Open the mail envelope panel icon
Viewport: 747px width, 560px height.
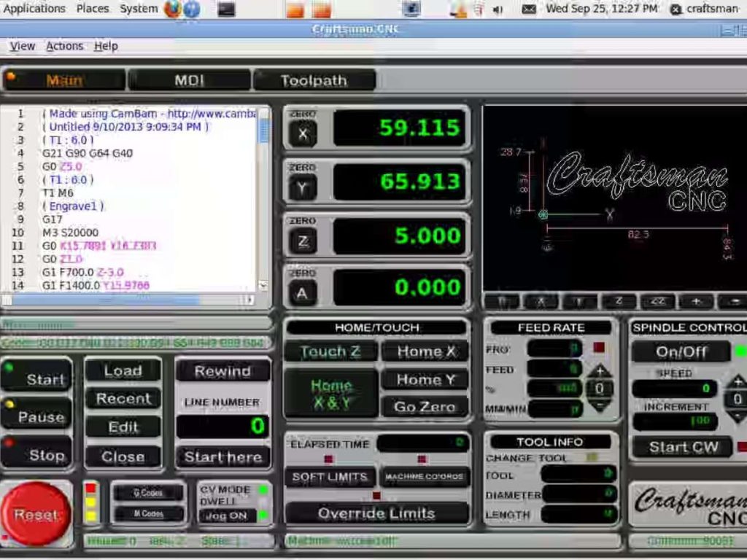pos(529,9)
